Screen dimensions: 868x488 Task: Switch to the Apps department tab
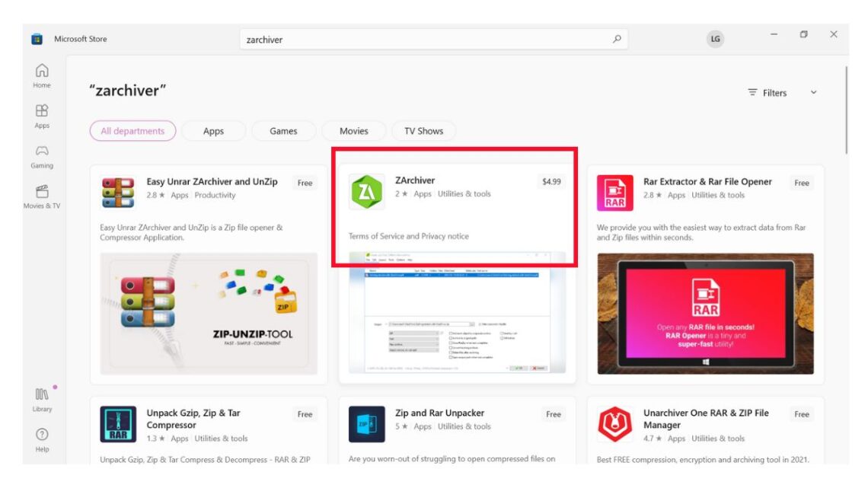tap(213, 131)
